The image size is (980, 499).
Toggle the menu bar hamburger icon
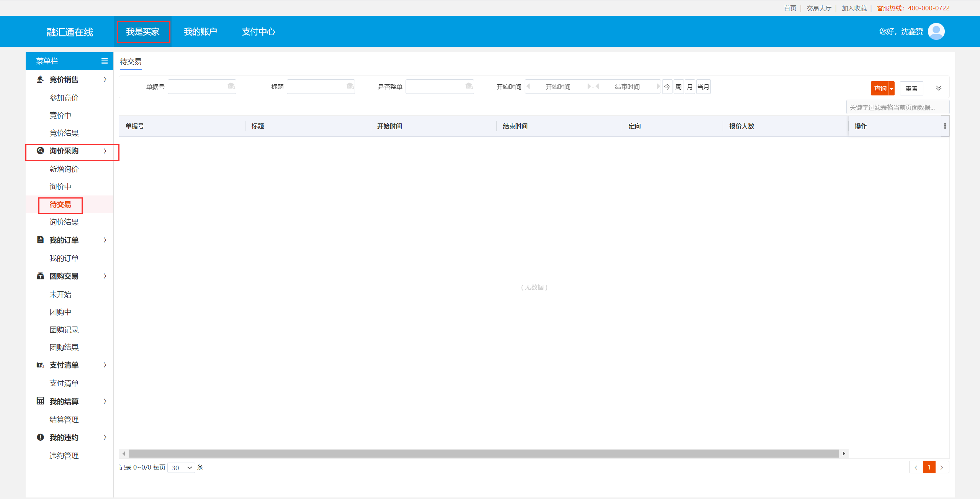(x=105, y=61)
